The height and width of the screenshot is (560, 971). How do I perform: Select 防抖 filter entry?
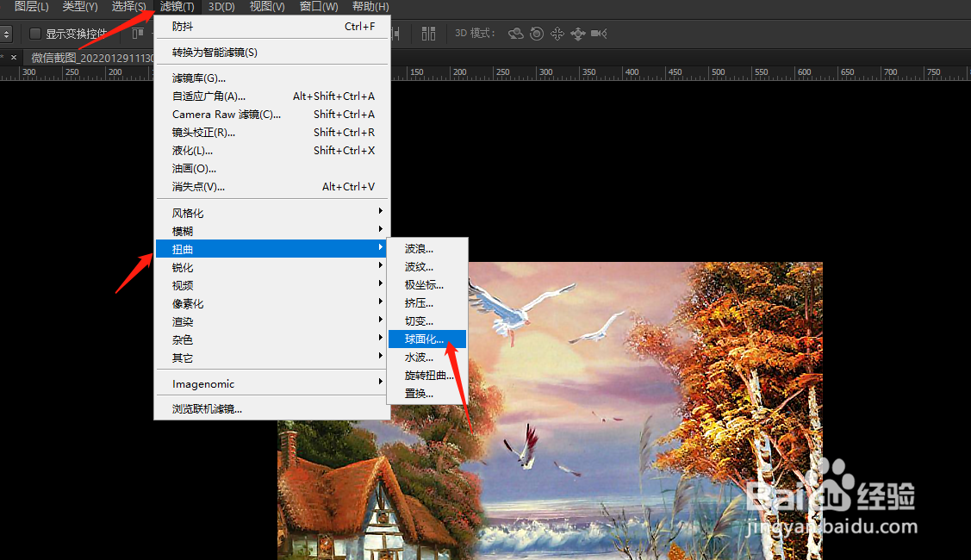point(272,26)
